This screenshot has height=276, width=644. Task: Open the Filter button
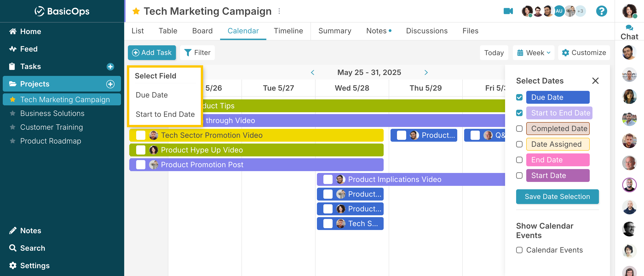pyautogui.click(x=197, y=52)
